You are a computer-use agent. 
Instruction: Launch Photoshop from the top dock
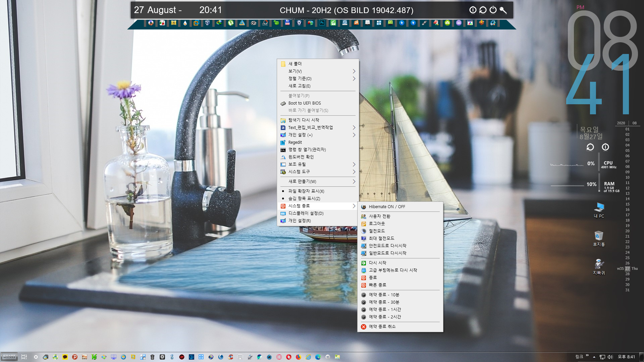322,23
